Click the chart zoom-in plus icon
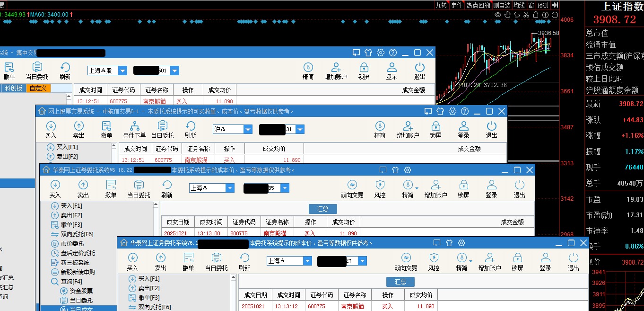644x311 pixels. click(x=545, y=15)
